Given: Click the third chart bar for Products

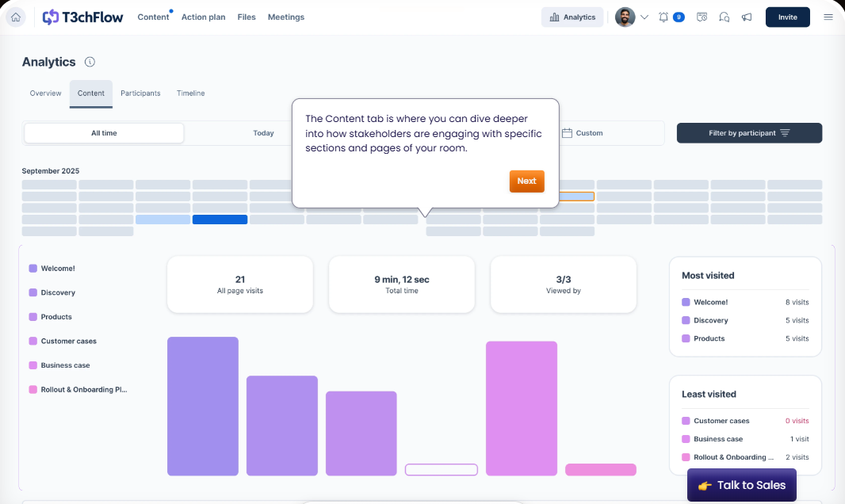Looking at the screenshot, I should [x=361, y=433].
